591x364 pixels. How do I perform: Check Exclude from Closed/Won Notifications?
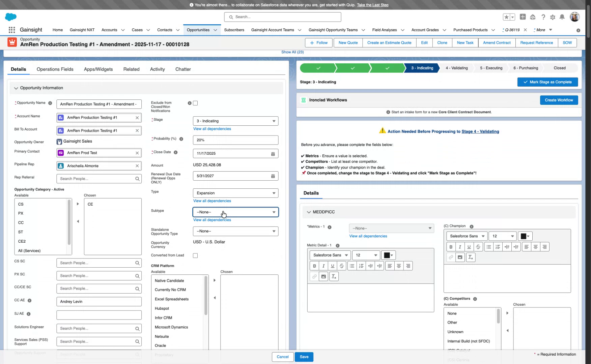[x=195, y=103]
